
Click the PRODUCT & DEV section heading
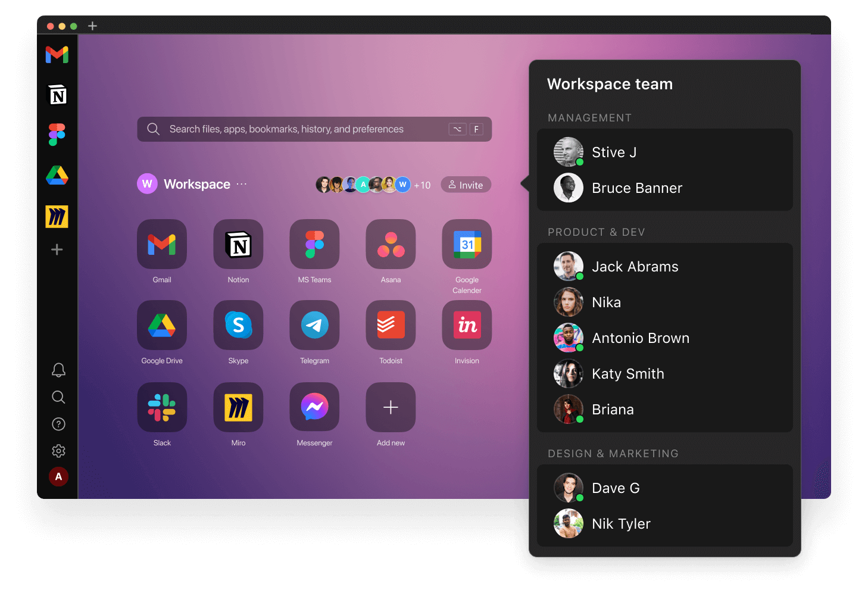[x=596, y=232]
